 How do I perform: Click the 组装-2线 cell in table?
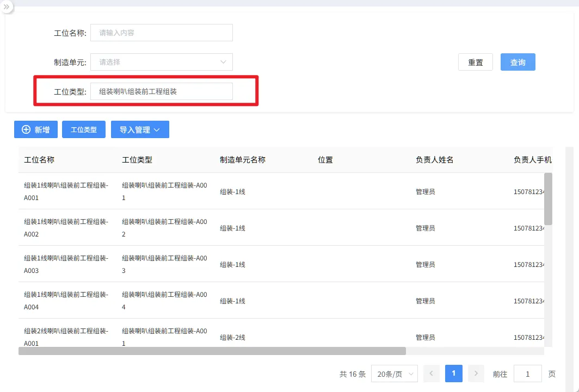232,337
